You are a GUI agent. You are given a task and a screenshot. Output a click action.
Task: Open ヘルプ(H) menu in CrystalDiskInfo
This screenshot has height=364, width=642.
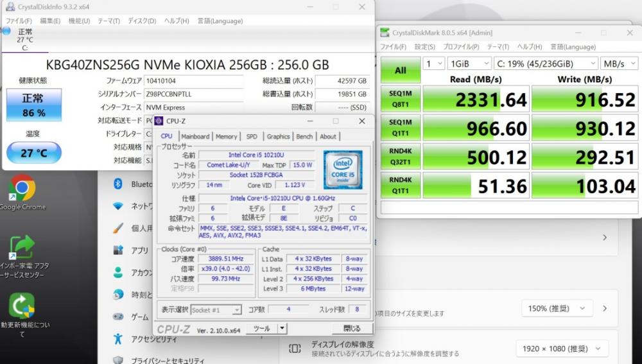[x=177, y=21]
